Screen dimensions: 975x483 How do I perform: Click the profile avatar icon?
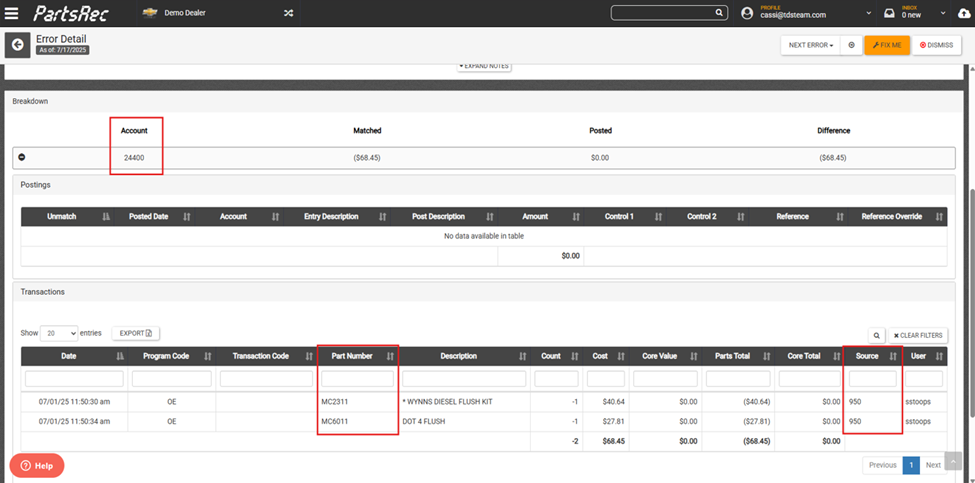[x=747, y=13]
